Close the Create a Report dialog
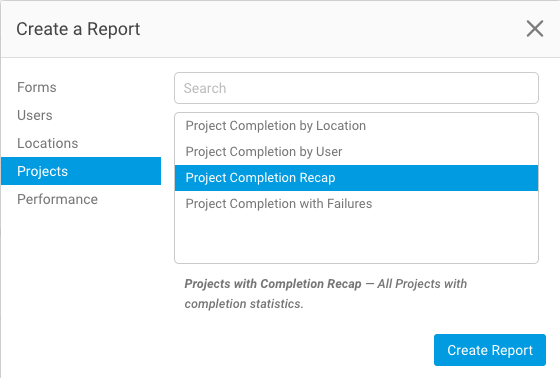Image resolution: width=560 pixels, height=378 pixels. pos(535,29)
